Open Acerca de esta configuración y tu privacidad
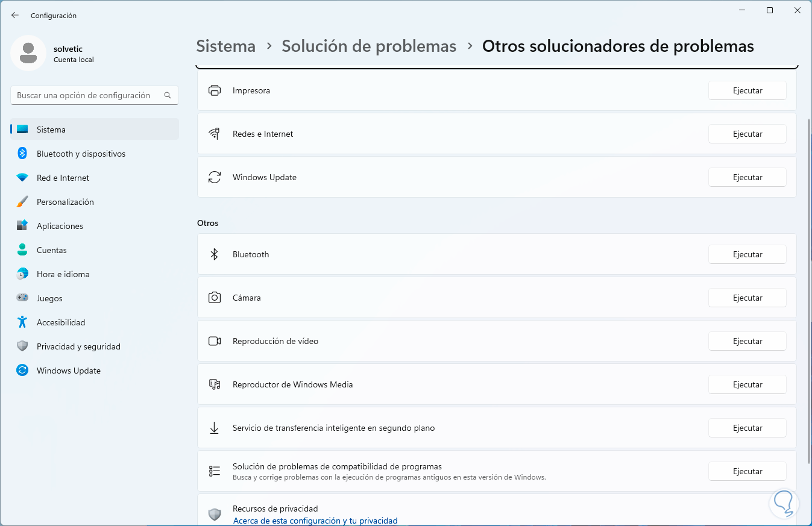The image size is (812, 526). pyautogui.click(x=315, y=521)
